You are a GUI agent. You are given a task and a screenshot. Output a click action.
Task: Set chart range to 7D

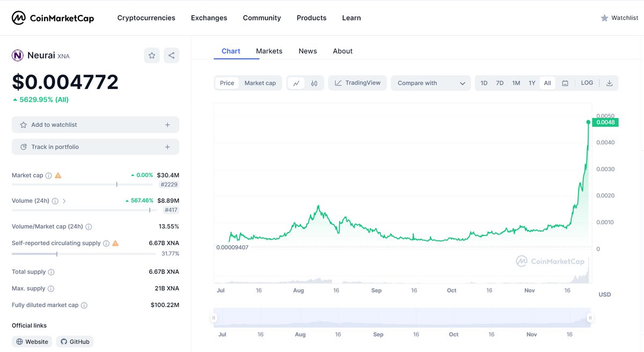click(x=500, y=83)
